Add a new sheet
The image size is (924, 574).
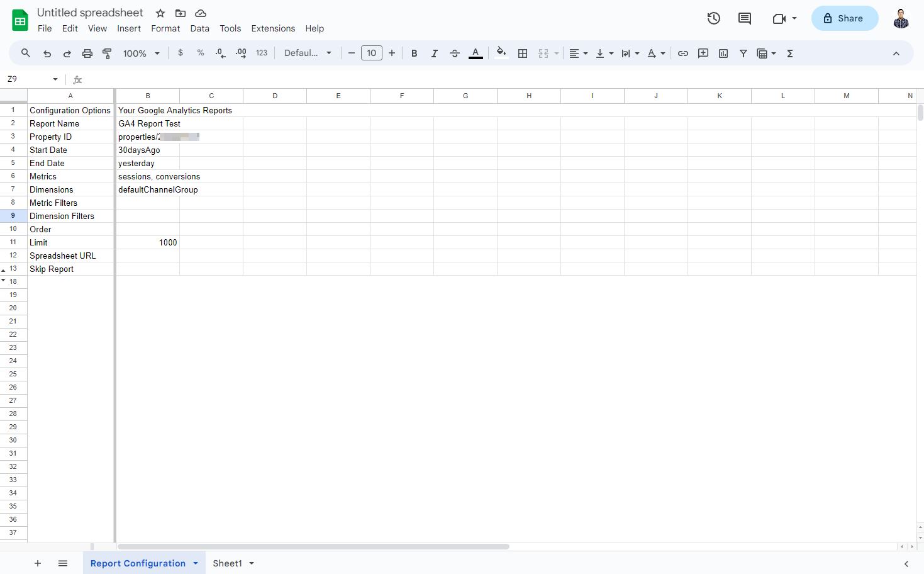38,563
